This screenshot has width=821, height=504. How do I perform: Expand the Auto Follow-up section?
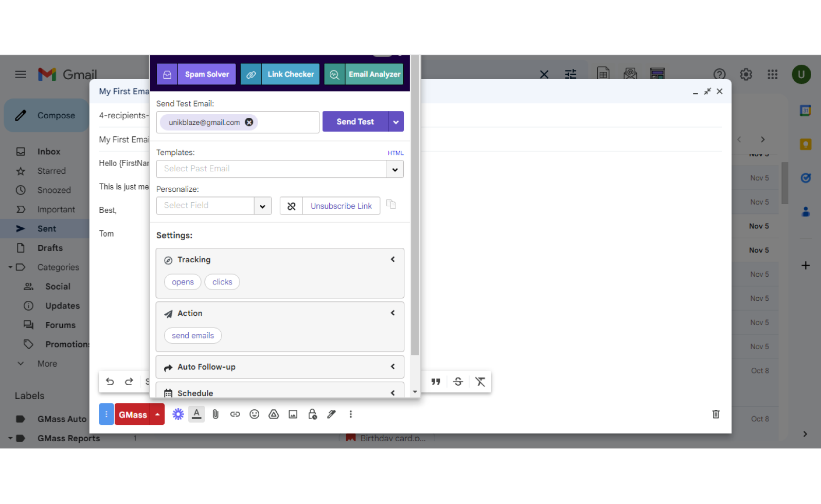pyautogui.click(x=280, y=367)
